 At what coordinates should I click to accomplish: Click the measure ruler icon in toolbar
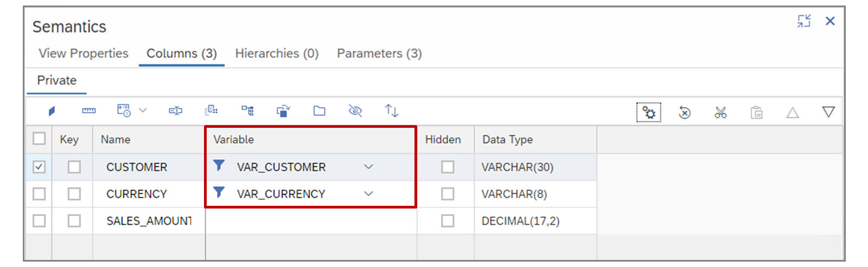(88, 111)
